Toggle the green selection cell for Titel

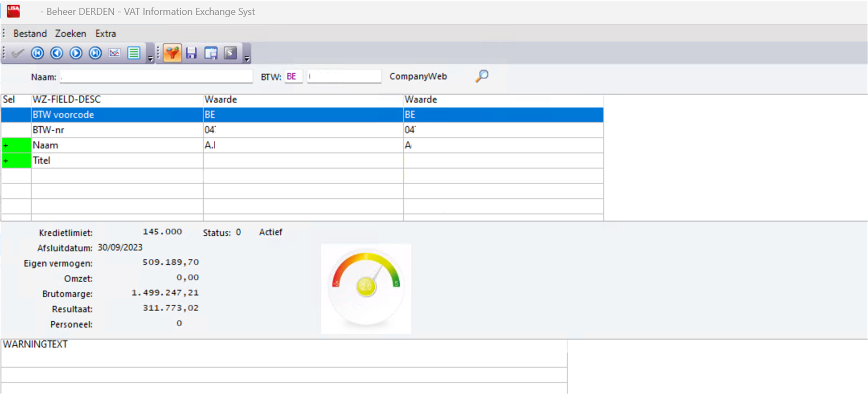click(x=16, y=160)
